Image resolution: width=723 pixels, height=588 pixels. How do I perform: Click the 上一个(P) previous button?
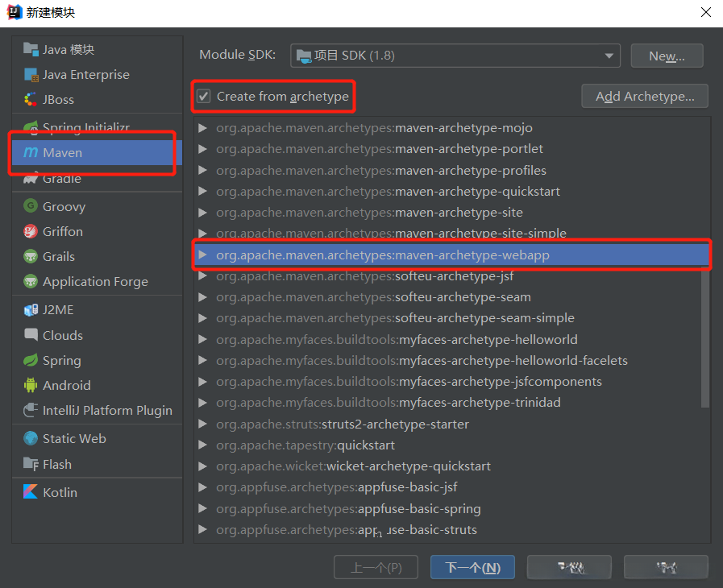pos(376,567)
